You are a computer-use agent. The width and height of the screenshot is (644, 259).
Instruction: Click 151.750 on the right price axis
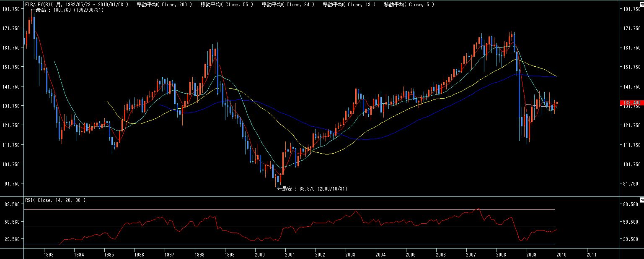coord(632,67)
